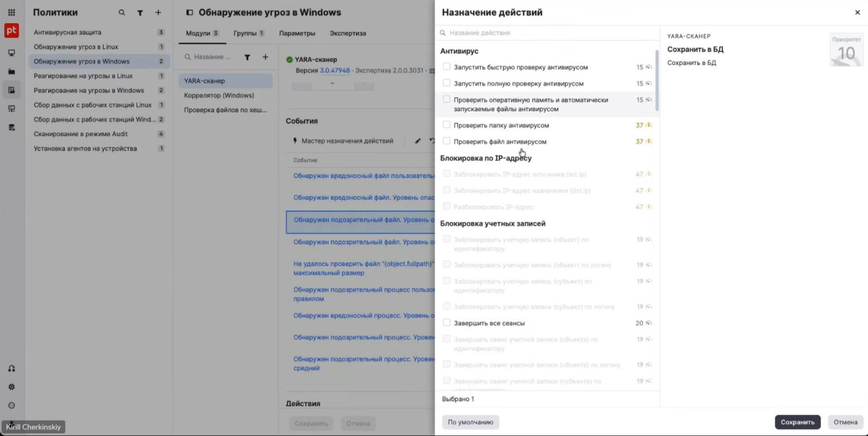This screenshot has height=436, width=868.
Task: Open the app grid menu icon
Action: [11, 12]
